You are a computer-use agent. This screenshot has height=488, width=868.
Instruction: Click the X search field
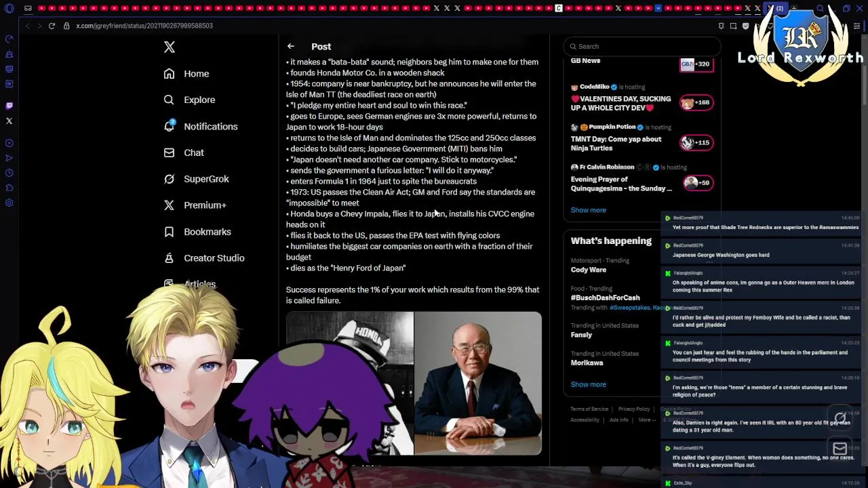[x=642, y=46]
